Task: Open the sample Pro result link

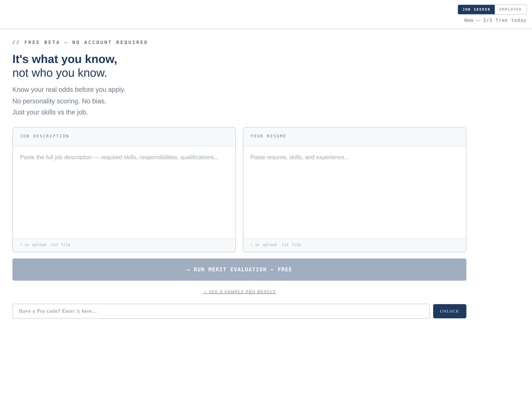Action: tap(239, 292)
